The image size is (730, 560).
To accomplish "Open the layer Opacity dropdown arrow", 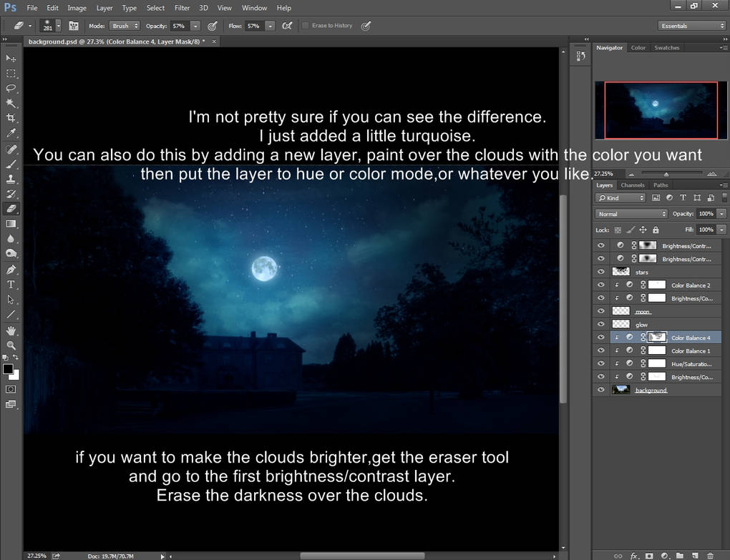I will (721, 214).
